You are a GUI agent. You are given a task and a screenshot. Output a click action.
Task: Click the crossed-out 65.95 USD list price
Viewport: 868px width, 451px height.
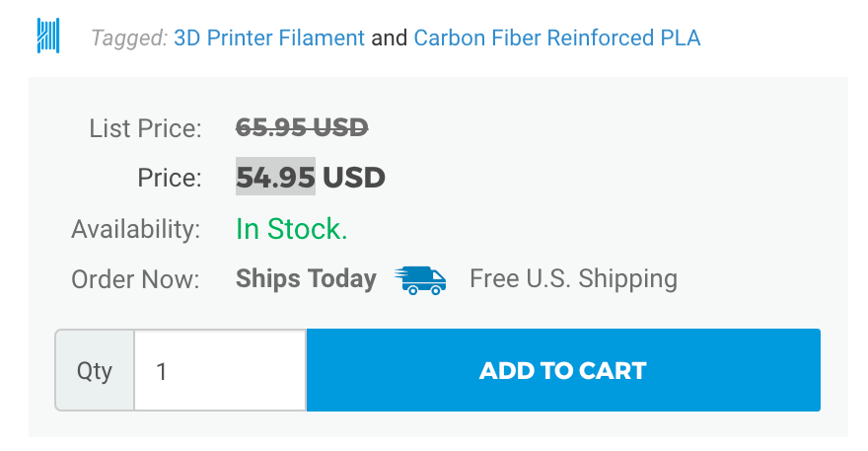click(x=302, y=127)
